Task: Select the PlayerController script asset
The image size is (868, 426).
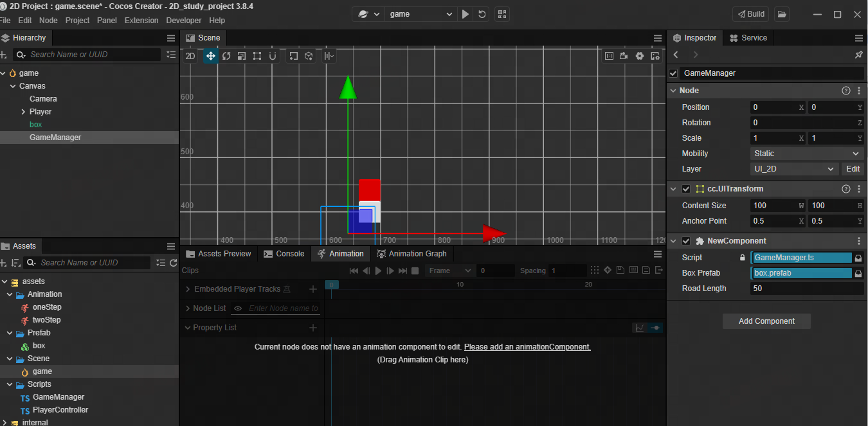Action: coord(60,410)
